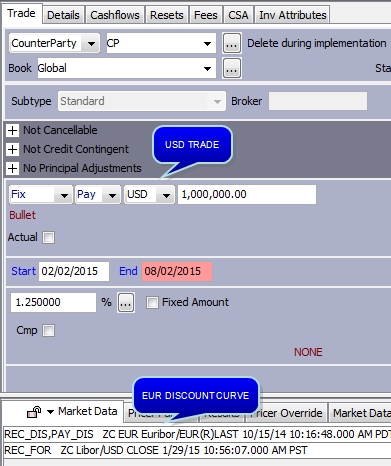Open the USD currency dropdown
This screenshot has width=391, height=466.
149,194
